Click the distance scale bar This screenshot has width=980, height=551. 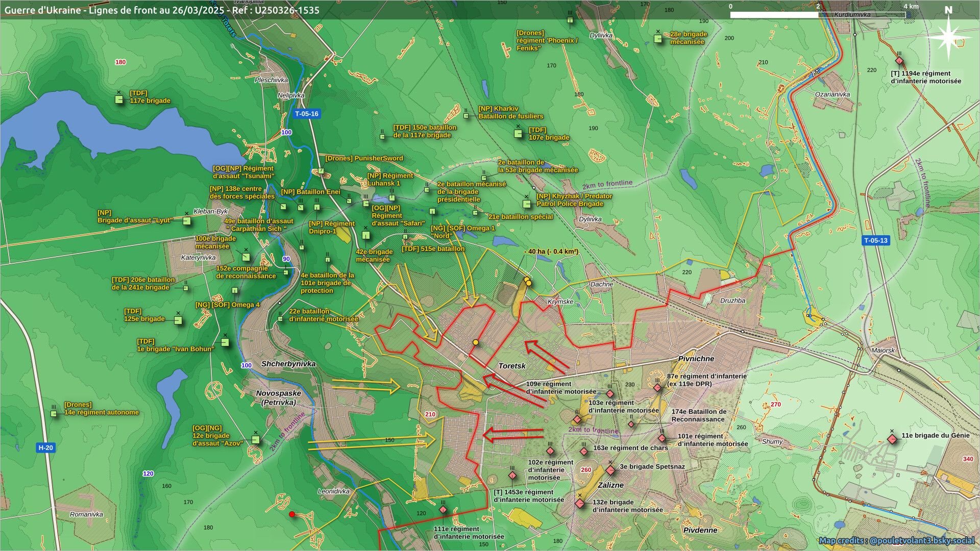[818, 14]
